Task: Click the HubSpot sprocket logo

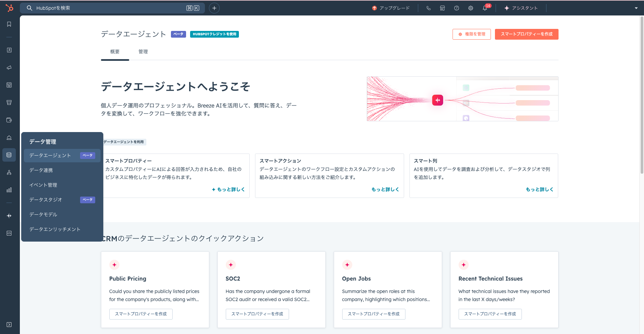Action: 9,8
